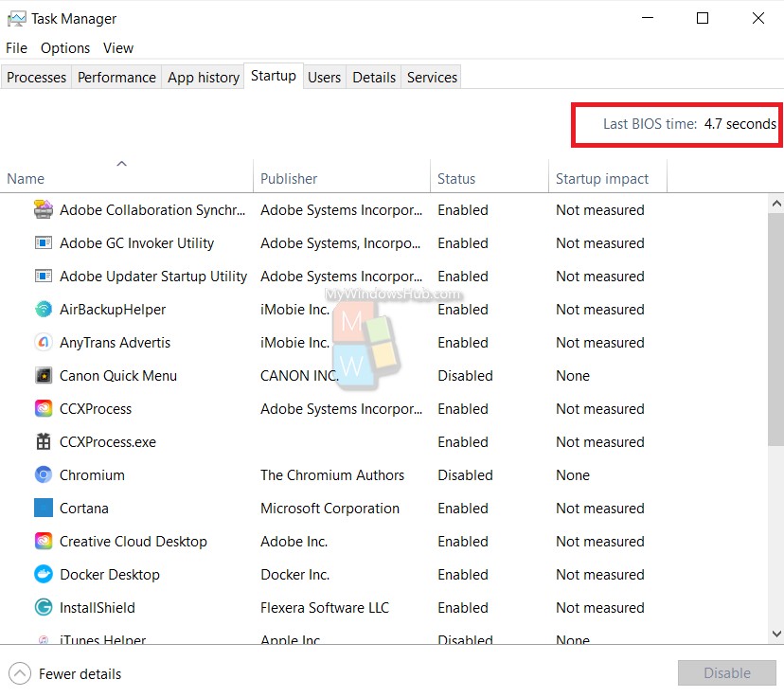The width and height of the screenshot is (784, 697).
Task: Click the CANON INC. publisher cell
Action: click(x=299, y=376)
